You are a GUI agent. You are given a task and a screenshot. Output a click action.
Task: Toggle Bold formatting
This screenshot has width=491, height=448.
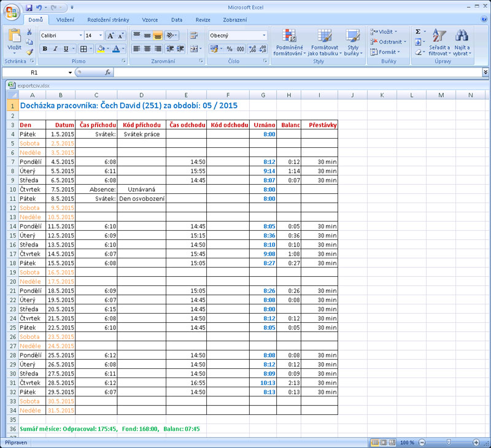(45, 48)
